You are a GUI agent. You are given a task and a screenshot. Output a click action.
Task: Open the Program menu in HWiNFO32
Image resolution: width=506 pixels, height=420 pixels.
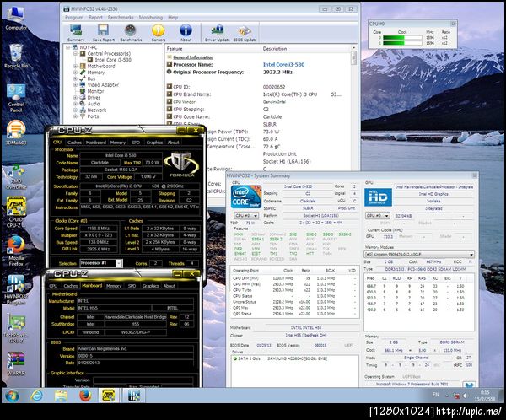point(74,18)
